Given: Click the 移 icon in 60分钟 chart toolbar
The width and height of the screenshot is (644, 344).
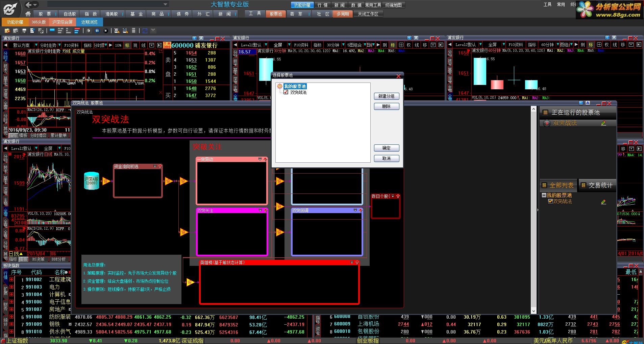Looking at the screenshot, I should coord(623,45).
